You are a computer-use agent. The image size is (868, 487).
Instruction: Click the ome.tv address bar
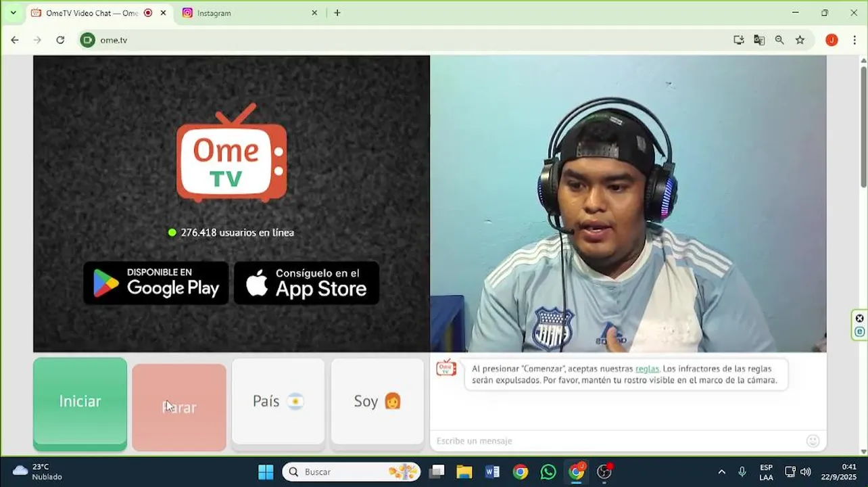pos(406,40)
